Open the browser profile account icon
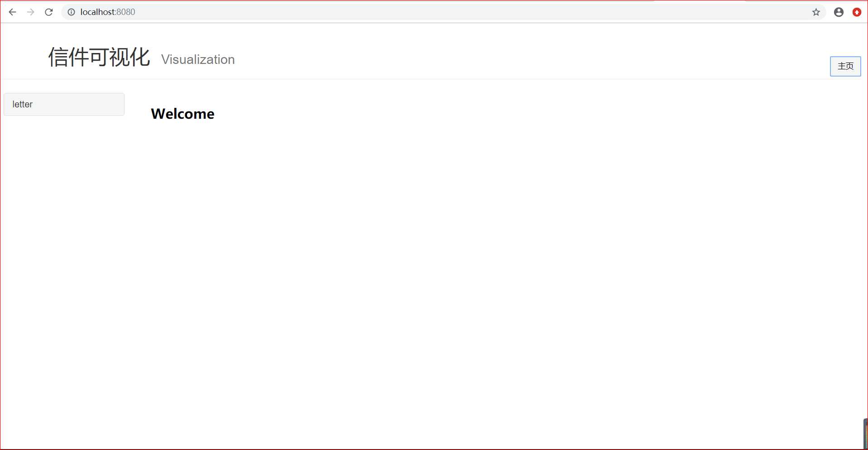 point(839,12)
